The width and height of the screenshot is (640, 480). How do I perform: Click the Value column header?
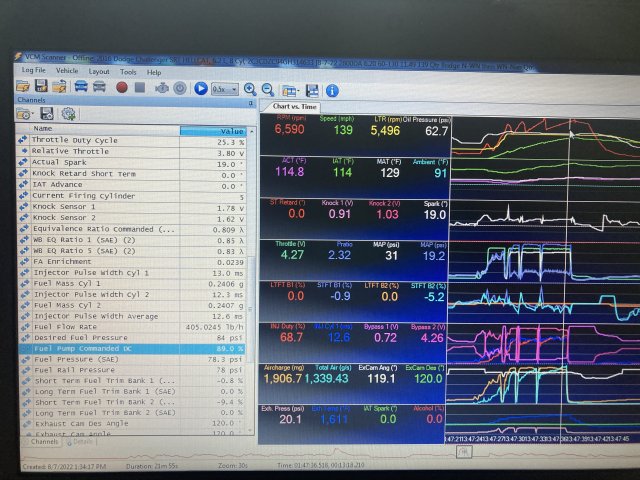pos(212,130)
